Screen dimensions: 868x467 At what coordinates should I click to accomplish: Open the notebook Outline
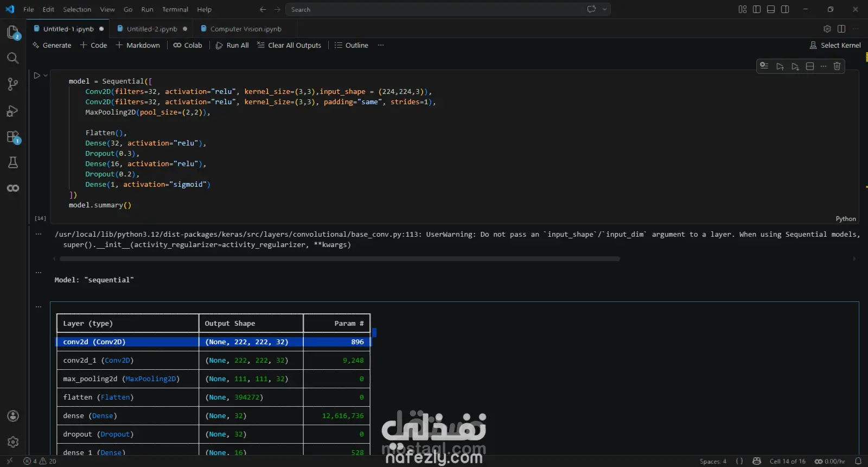pos(352,45)
